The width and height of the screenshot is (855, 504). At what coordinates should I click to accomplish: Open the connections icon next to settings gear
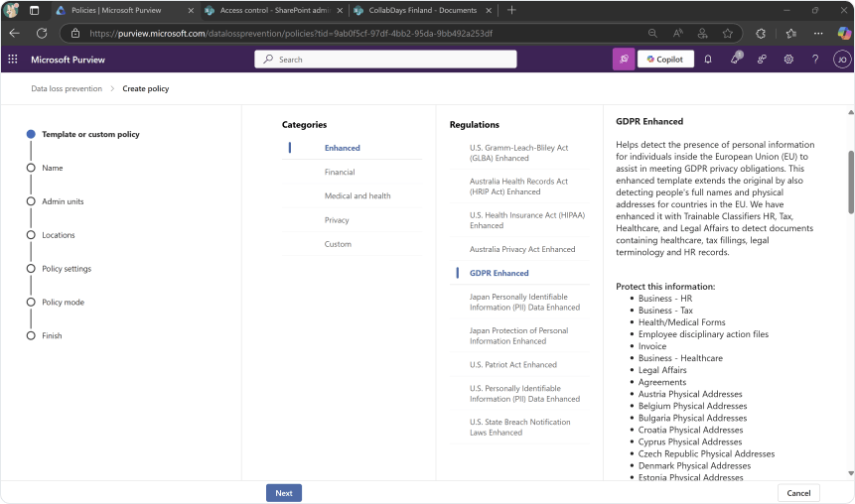(x=762, y=59)
